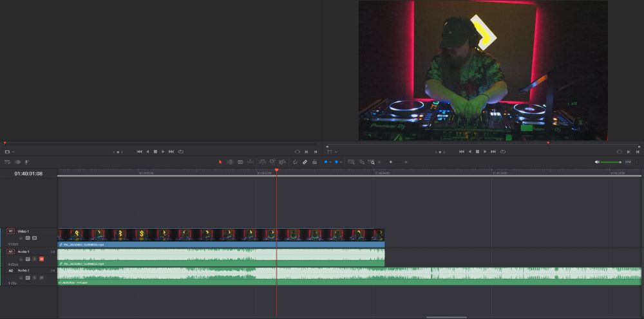Screen dimensions: 644x319
Task: Toggle Linked Selection chain icon
Action: [305, 162]
